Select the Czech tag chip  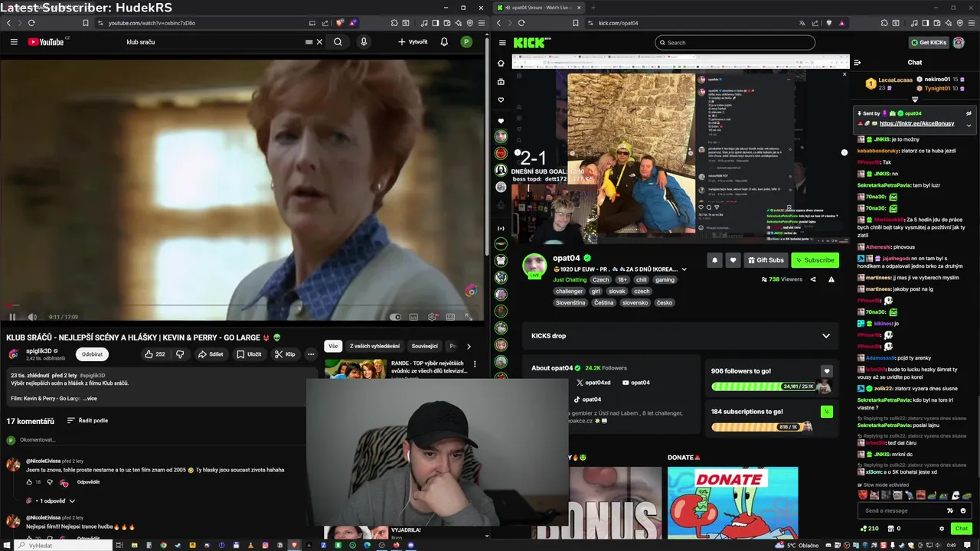(600, 280)
